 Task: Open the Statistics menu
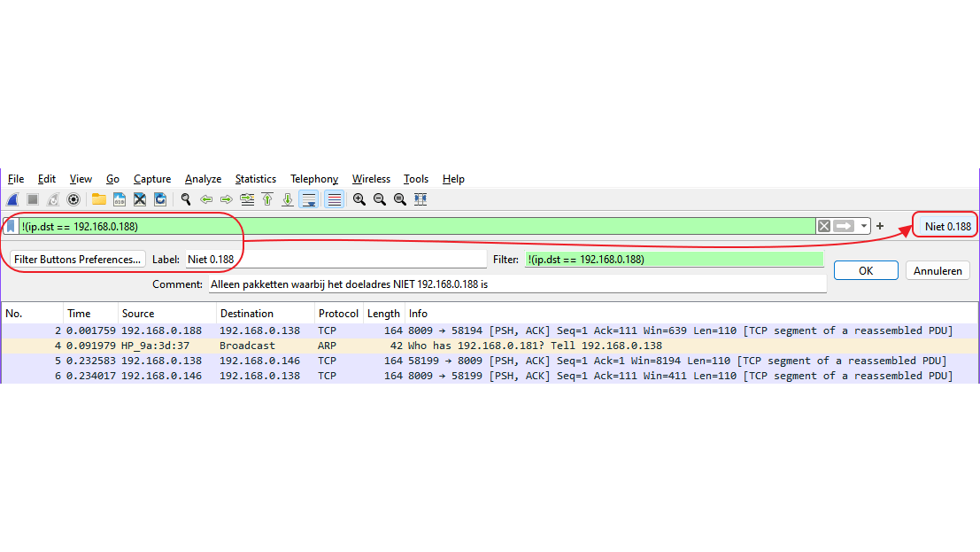pyautogui.click(x=255, y=179)
